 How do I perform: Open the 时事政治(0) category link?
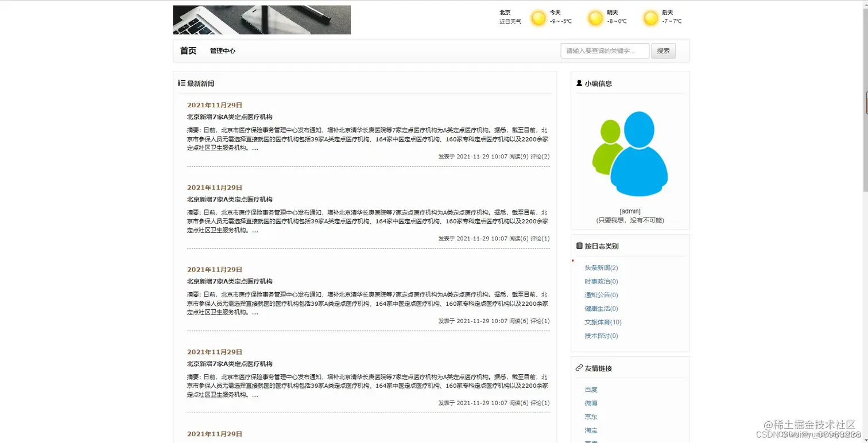click(601, 282)
